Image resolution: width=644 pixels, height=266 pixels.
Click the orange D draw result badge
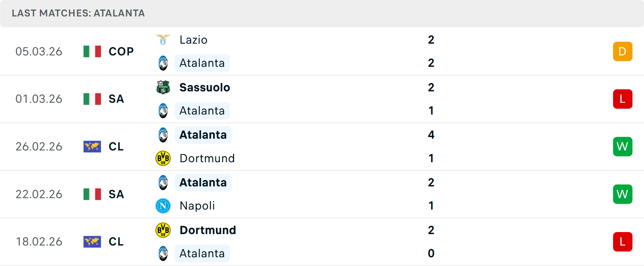click(x=623, y=51)
